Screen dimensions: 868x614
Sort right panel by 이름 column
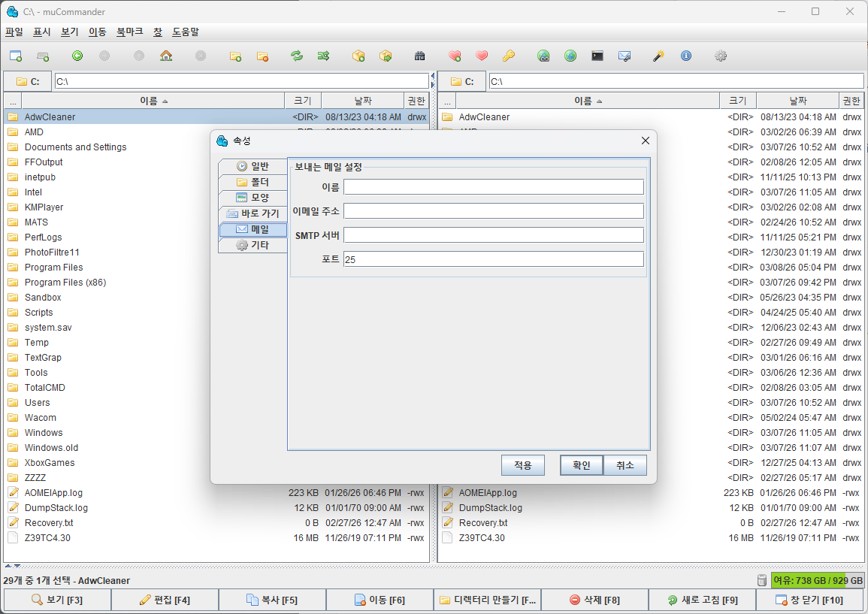[588, 101]
